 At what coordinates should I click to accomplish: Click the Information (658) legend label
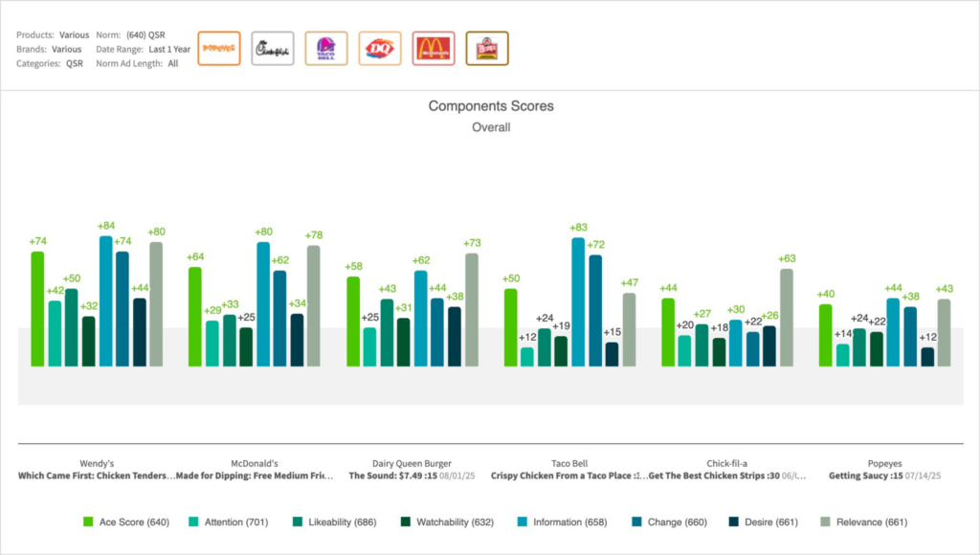pyautogui.click(x=570, y=522)
